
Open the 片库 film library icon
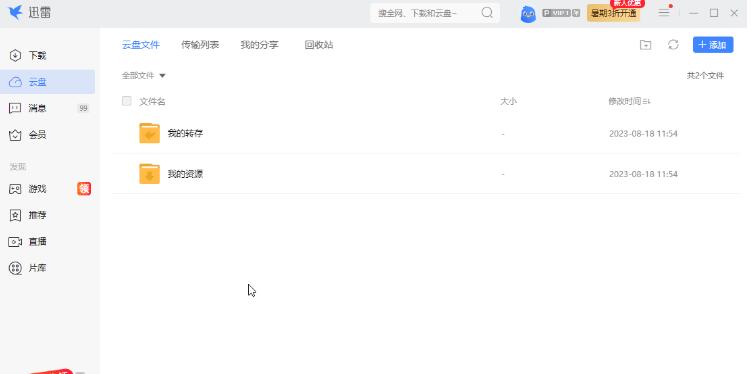(15, 268)
